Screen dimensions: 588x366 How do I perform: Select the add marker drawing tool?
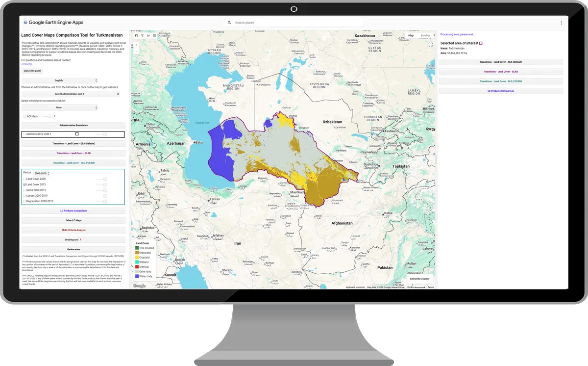(143, 35)
